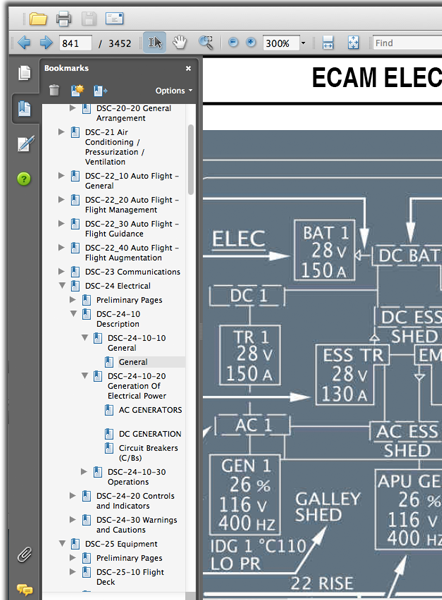Toggle the Text Select tool

(155, 42)
